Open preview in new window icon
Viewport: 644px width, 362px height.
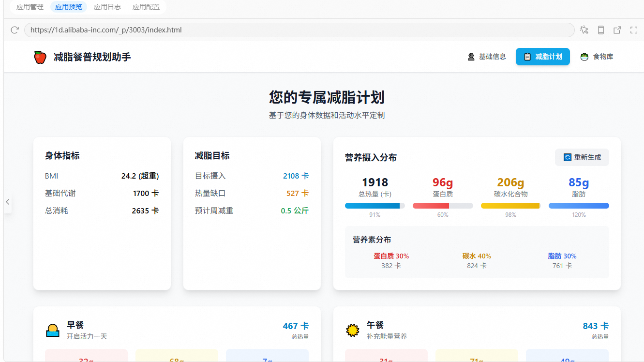click(617, 30)
